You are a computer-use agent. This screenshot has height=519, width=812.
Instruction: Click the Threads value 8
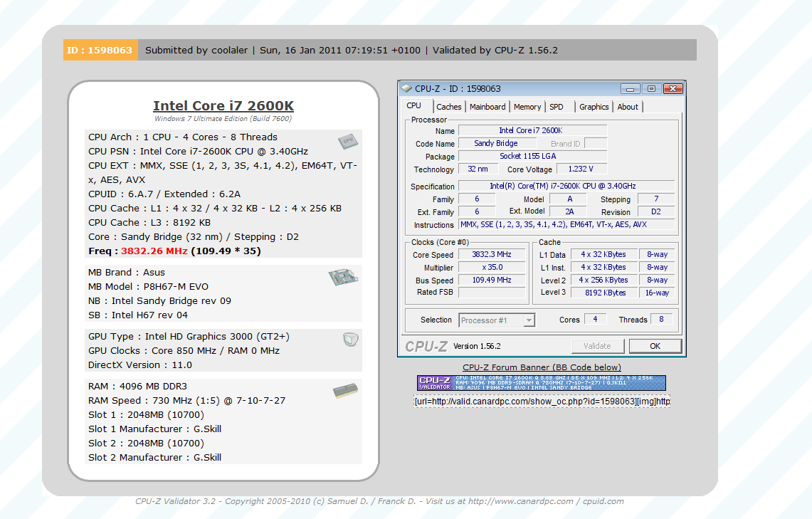pos(661,319)
